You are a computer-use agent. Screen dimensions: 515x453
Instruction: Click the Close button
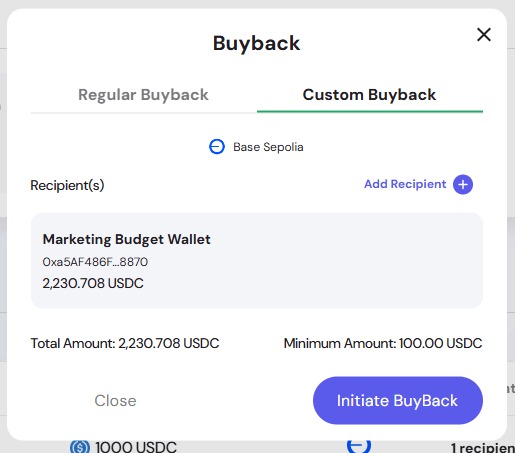click(115, 401)
